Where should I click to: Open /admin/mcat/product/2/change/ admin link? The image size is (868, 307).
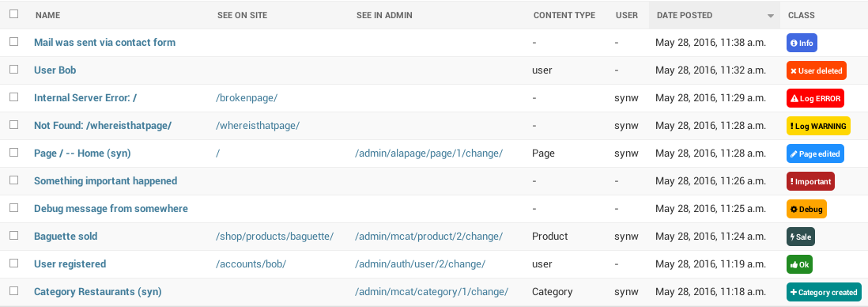click(428, 237)
